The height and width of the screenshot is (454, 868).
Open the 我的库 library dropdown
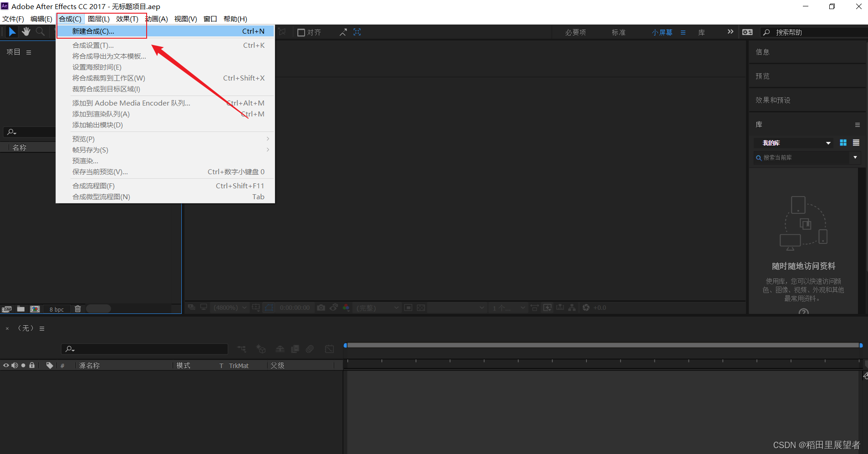793,143
